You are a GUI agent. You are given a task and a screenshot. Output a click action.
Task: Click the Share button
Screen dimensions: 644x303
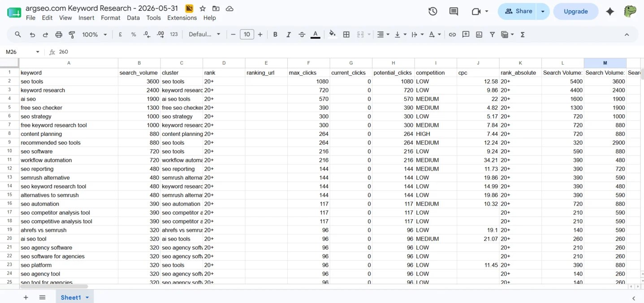coord(518,12)
